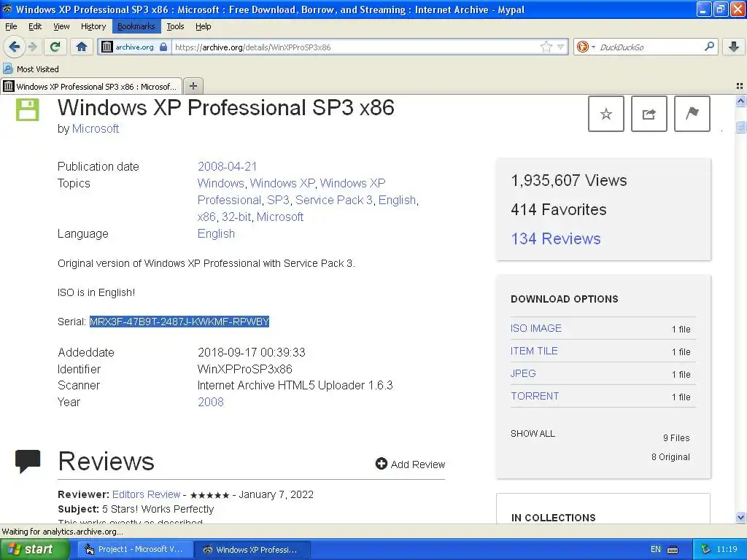This screenshot has height=560, width=747.
Task: Open the Microsoft author link
Action: (96, 128)
